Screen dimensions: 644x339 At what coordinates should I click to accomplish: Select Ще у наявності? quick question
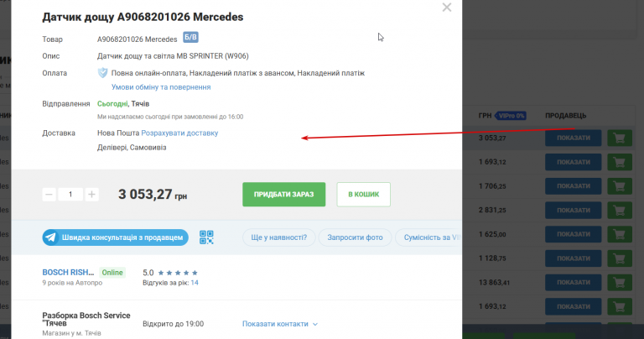[x=279, y=237]
